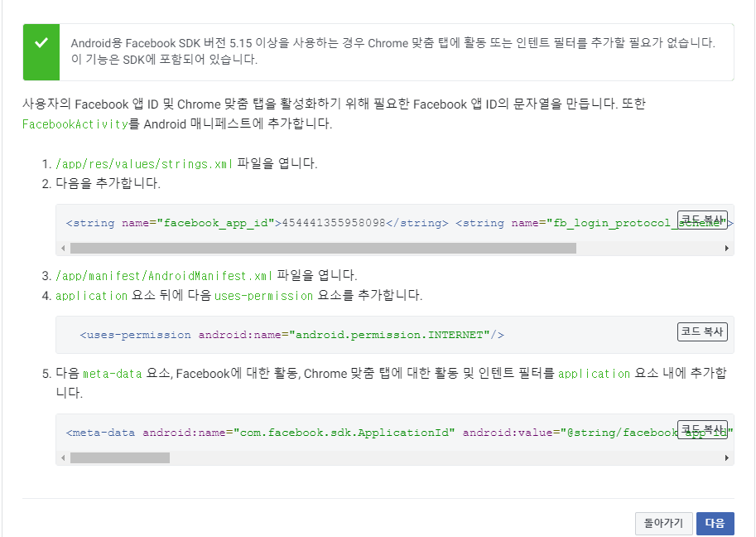Click right scroll arrow of strings code block
This screenshot has height=537, width=756.
point(726,248)
